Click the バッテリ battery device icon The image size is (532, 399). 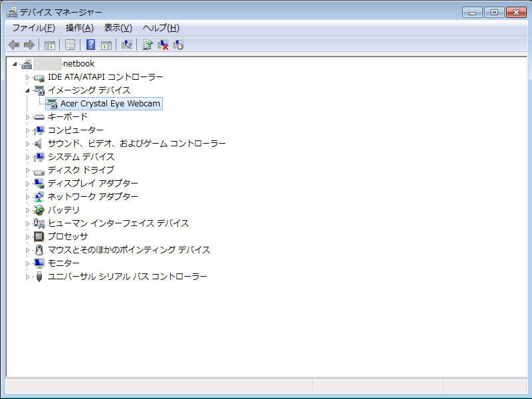point(38,209)
